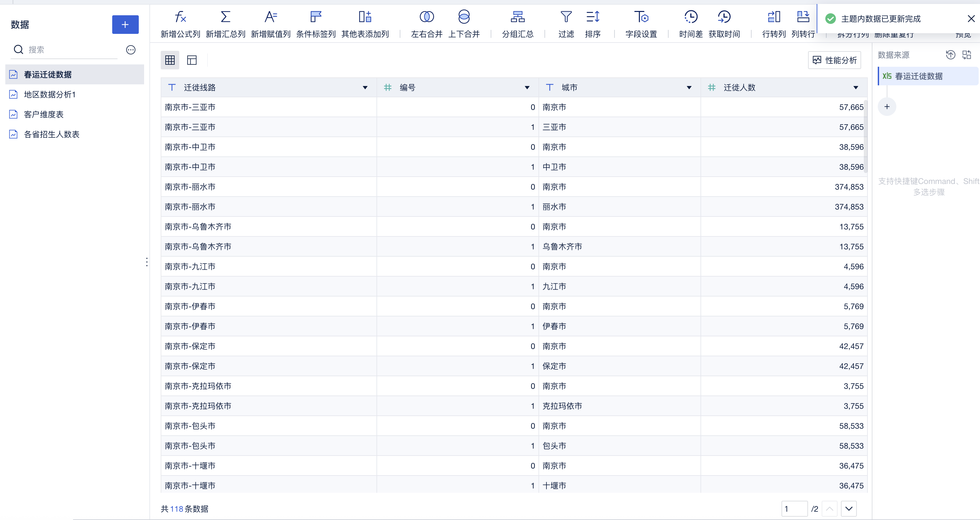The height and width of the screenshot is (520, 980).
Task: Go to the next data page
Action: click(x=849, y=509)
